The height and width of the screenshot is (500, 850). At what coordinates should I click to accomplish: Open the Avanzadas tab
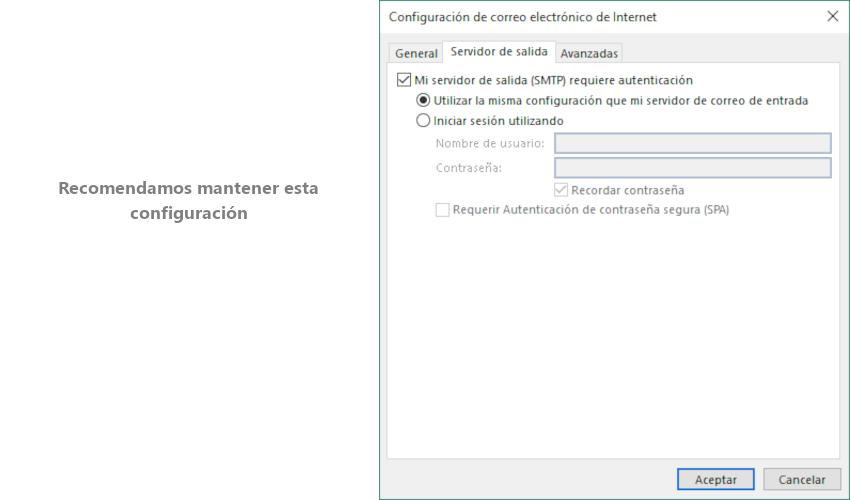[x=589, y=53]
